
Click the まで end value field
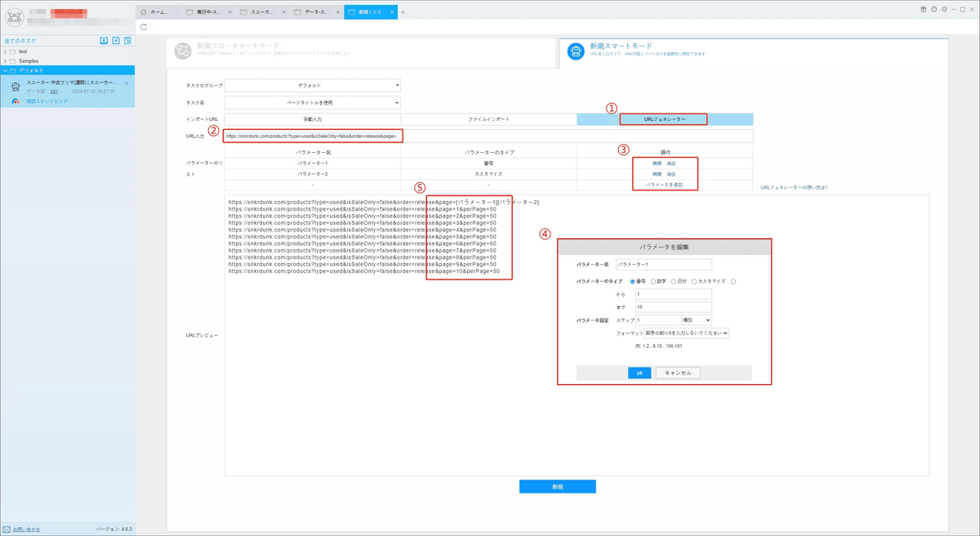coord(673,307)
